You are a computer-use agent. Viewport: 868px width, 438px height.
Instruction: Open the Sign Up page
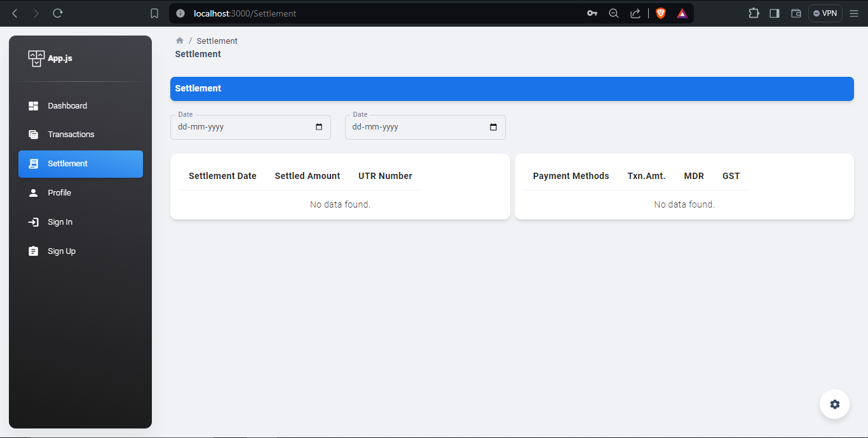click(81, 251)
